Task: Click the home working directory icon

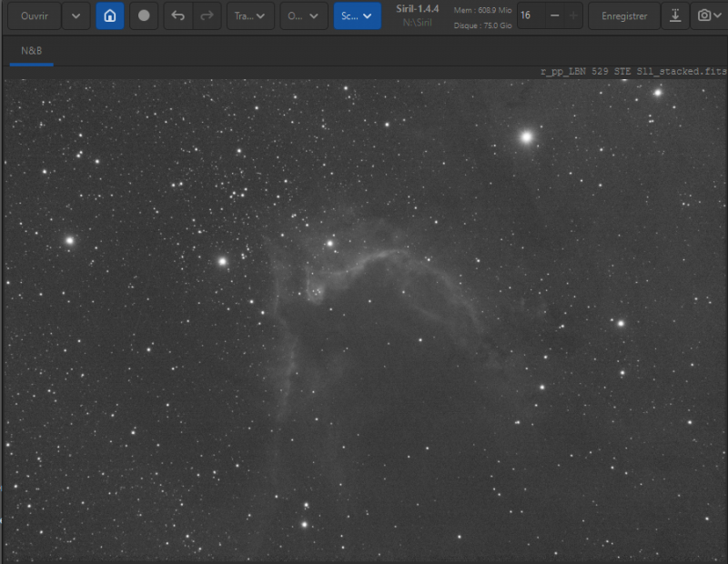Action: [110, 15]
